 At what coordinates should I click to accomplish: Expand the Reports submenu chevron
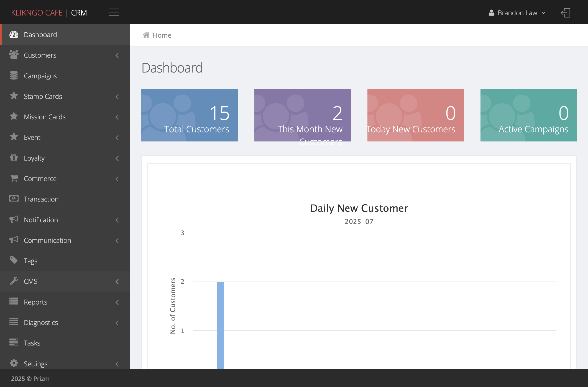tap(117, 302)
